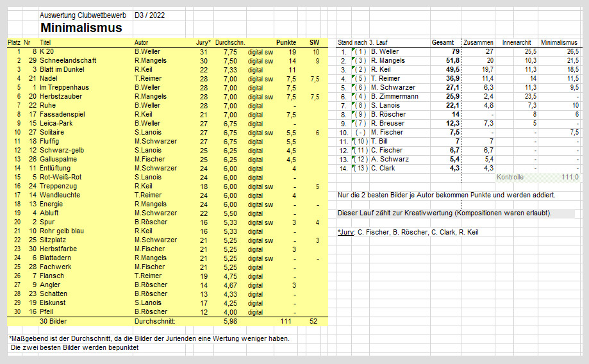The width and height of the screenshot is (589, 364).
Task: Click the title 'Blattadern'
Action: coord(55,258)
